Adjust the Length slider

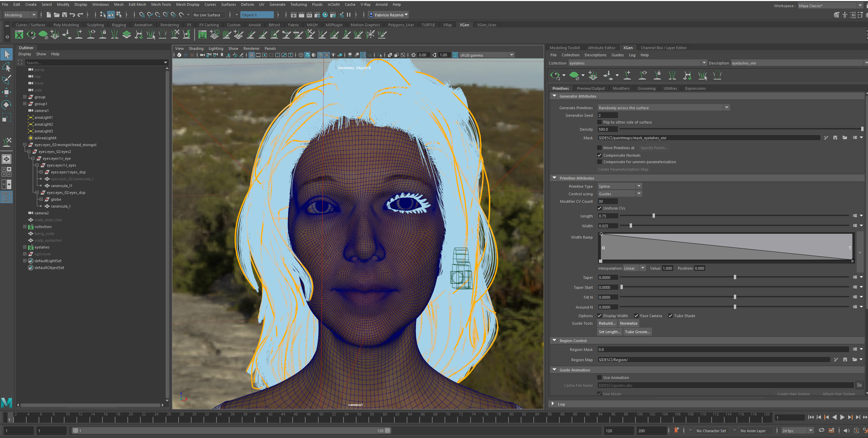pos(654,216)
